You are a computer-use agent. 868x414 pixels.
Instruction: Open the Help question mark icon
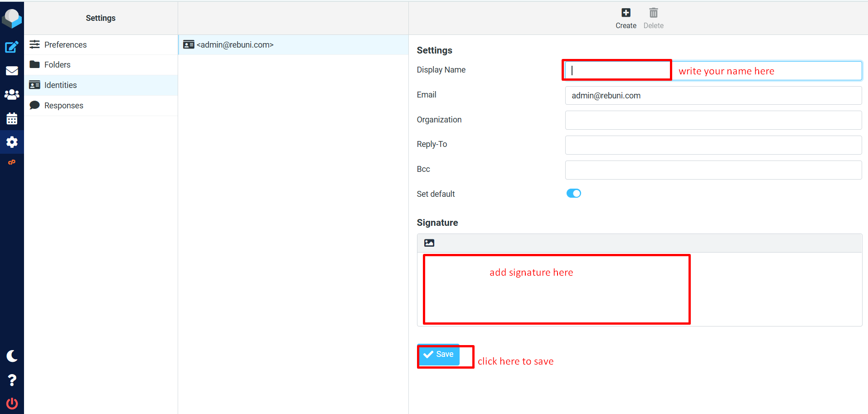(x=12, y=380)
